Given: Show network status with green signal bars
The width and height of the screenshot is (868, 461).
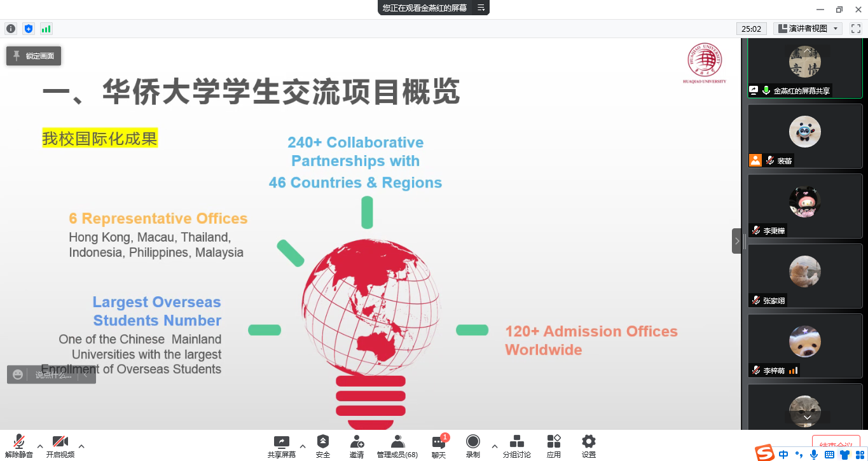Looking at the screenshot, I should pos(46,29).
